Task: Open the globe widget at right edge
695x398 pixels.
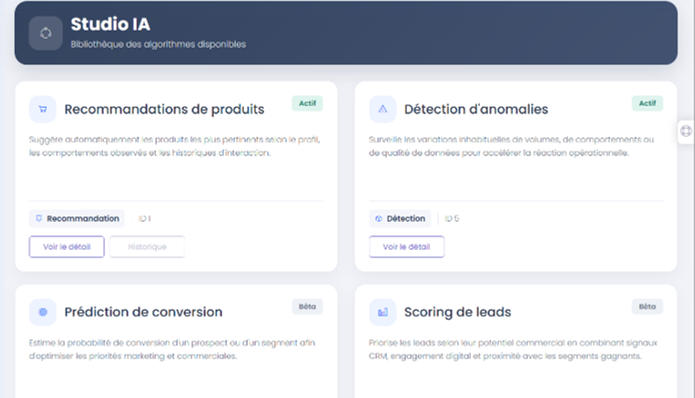Action: click(686, 131)
